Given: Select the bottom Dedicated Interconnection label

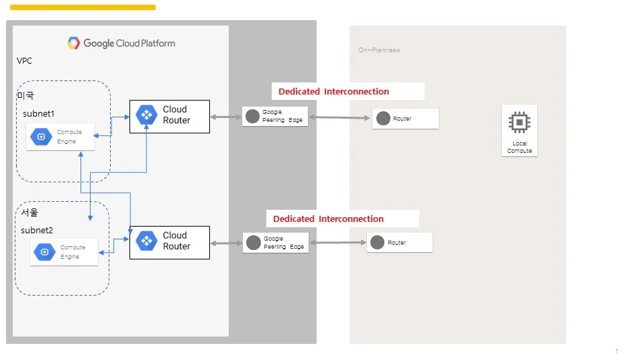Looking at the screenshot, I should coord(328,219).
